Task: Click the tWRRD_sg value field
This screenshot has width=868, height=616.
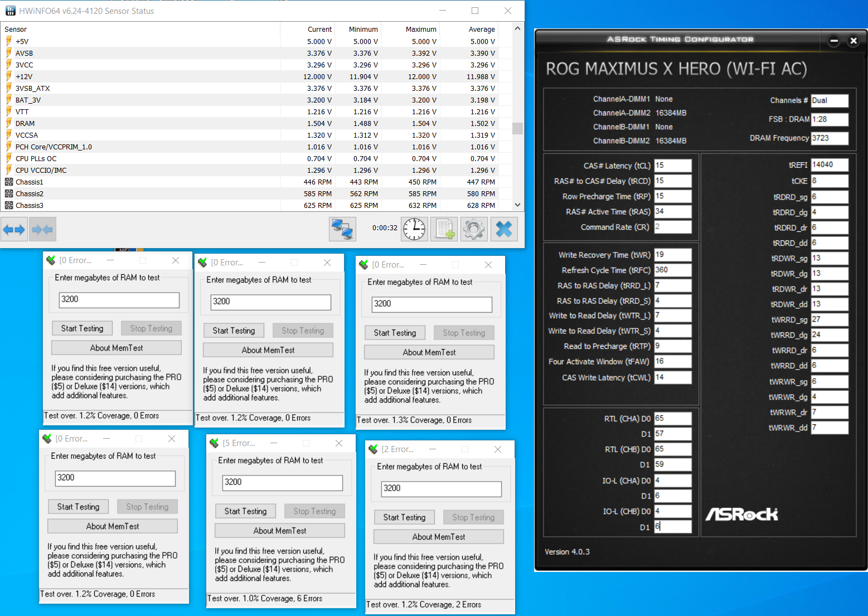Action: coord(830,319)
